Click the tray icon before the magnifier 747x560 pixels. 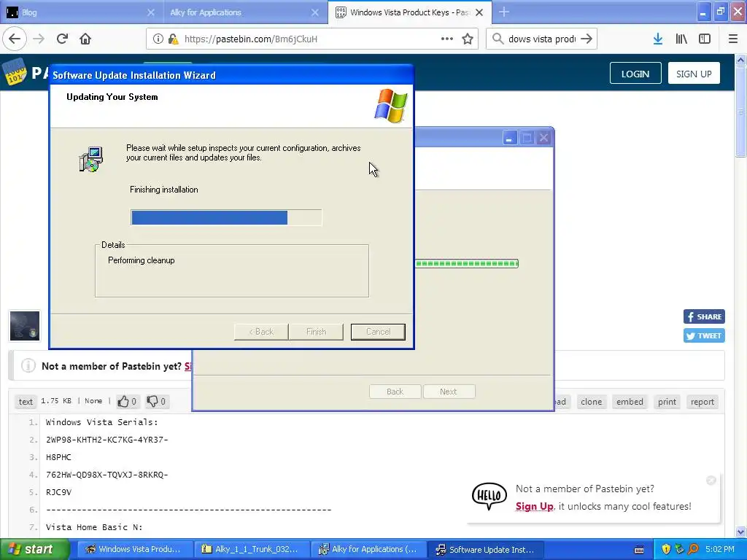679,550
